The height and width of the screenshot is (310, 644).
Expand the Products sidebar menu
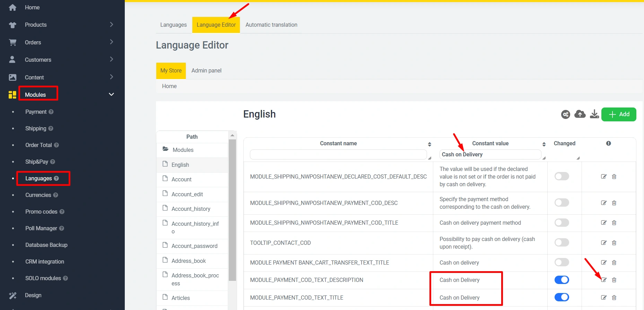(111, 25)
